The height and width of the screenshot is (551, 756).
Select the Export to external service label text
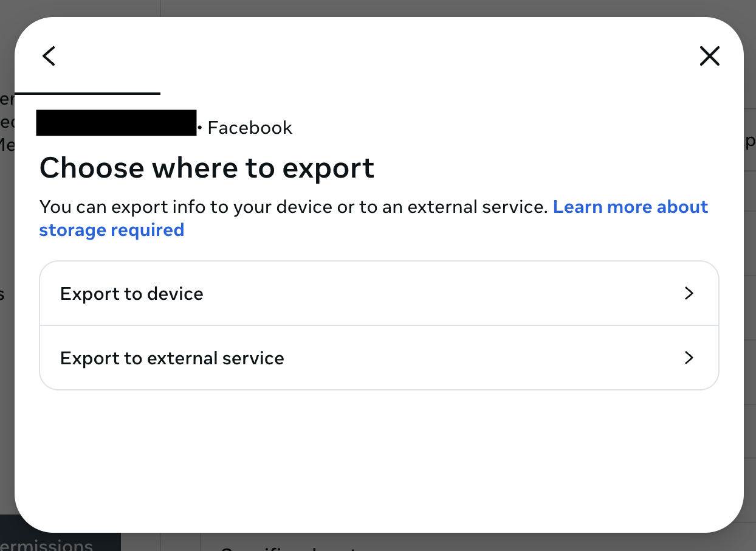click(172, 358)
